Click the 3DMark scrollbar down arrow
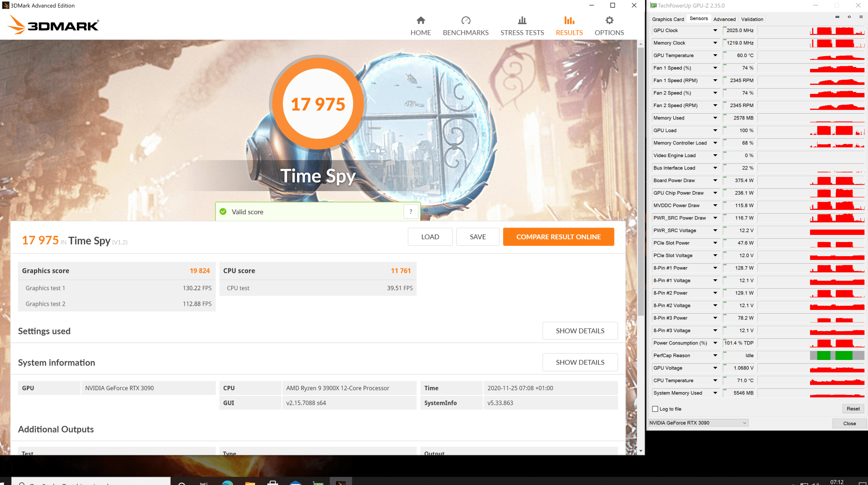Image resolution: width=868 pixels, height=485 pixels. (641, 452)
